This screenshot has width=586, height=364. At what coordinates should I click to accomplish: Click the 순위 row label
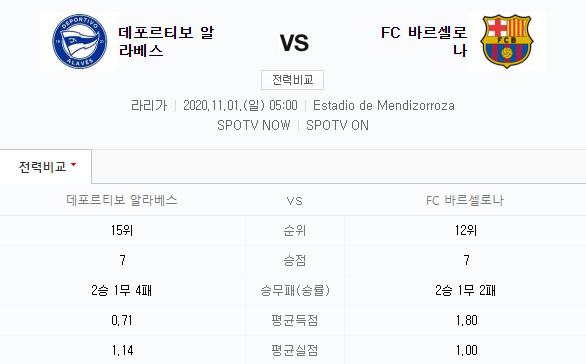coord(294,231)
